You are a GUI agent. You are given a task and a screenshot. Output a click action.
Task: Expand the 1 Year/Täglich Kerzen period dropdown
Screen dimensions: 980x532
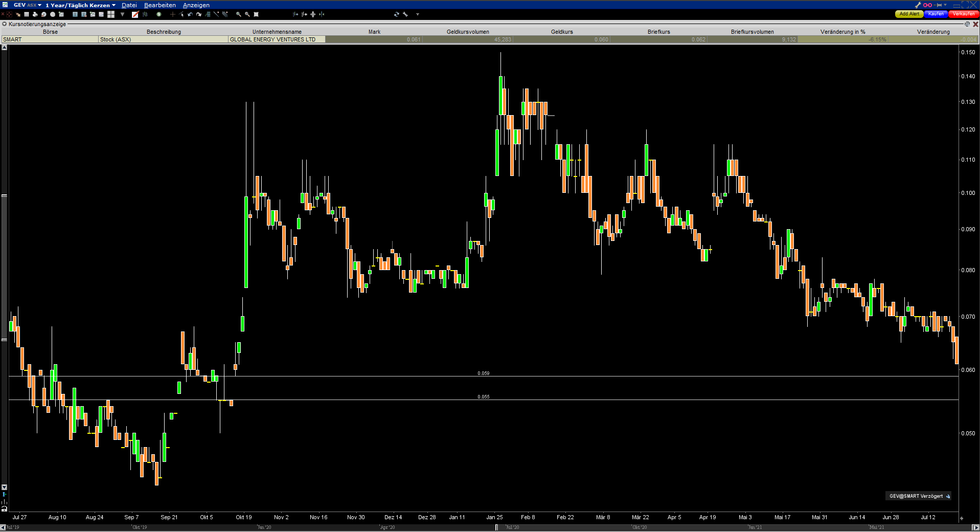click(x=80, y=5)
